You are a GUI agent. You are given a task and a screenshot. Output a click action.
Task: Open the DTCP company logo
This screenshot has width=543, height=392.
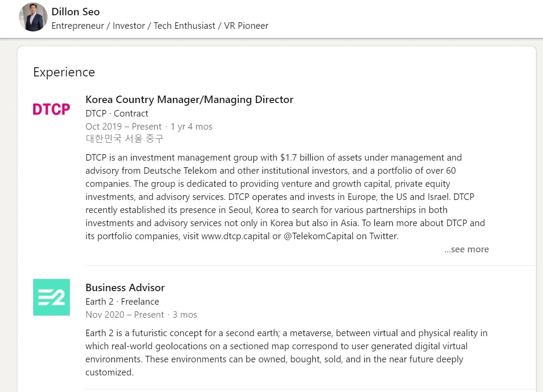(x=52, y=109)
